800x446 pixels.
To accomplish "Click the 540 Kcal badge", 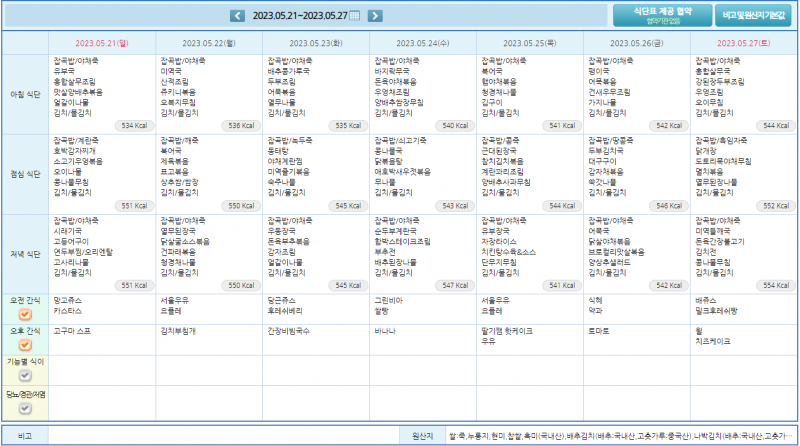I will point(455,126).
